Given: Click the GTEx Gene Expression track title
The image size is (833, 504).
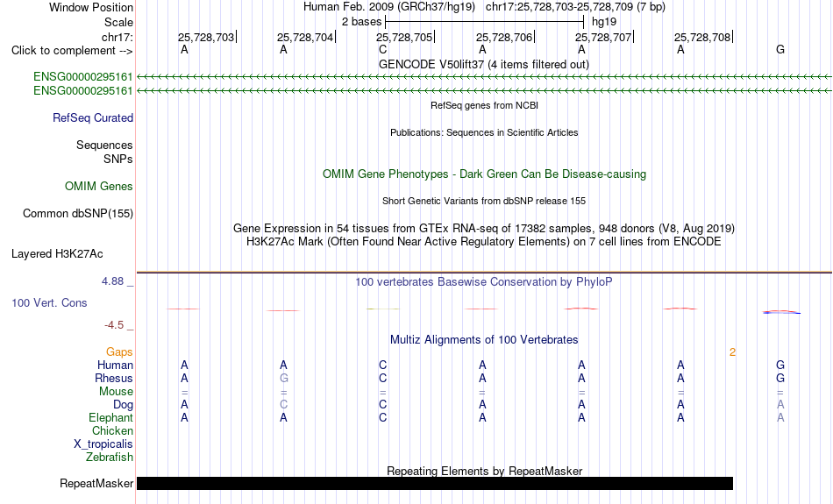Looking at the screenshot, I should tap(484, 229).
